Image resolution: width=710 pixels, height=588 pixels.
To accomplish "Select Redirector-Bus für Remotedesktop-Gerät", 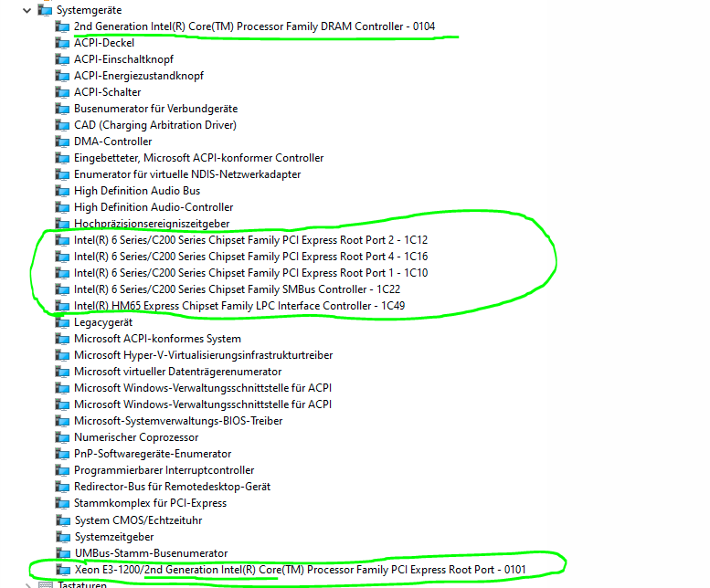I will click(x=172, y=487).
